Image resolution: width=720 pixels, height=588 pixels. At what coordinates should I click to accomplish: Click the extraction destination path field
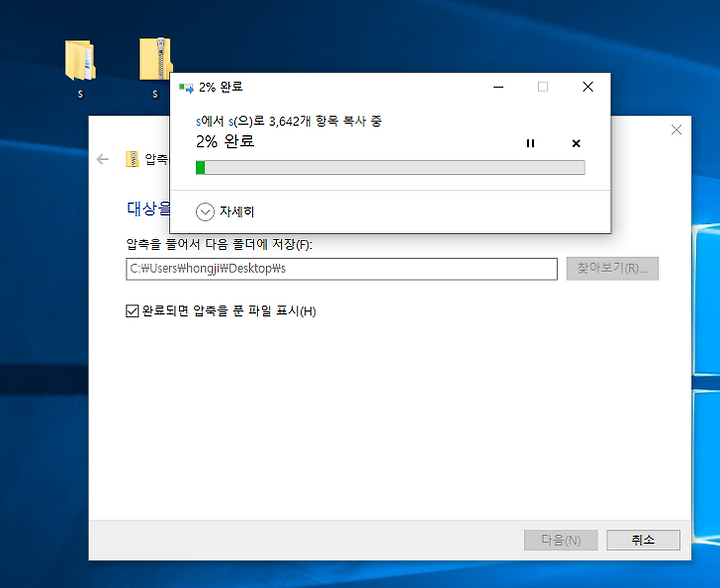click(x=342, y=269)
